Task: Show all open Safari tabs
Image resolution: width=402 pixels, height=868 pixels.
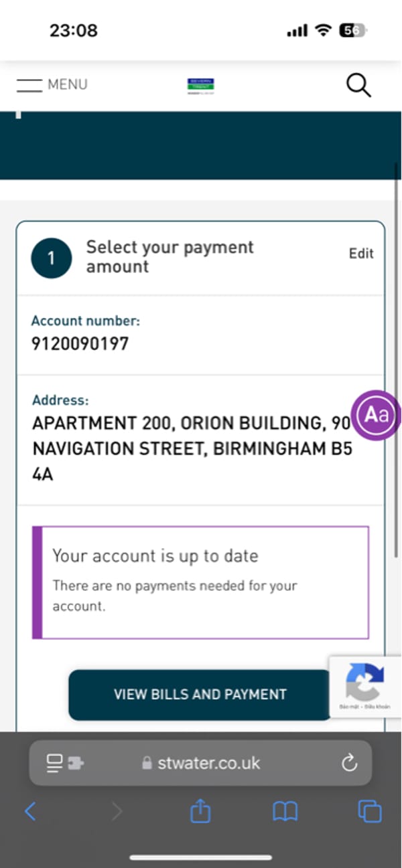Action: coord(370,812)
